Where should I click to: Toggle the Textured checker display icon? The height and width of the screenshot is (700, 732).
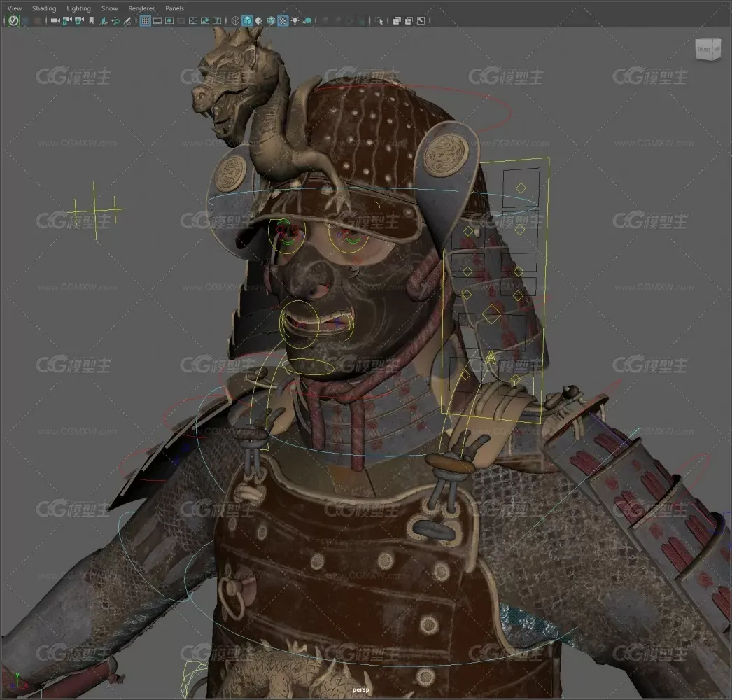click(x=283, y=20)
